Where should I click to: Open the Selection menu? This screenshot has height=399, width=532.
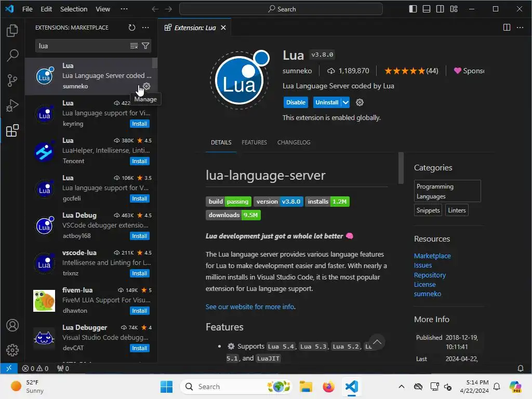[74, 9]
